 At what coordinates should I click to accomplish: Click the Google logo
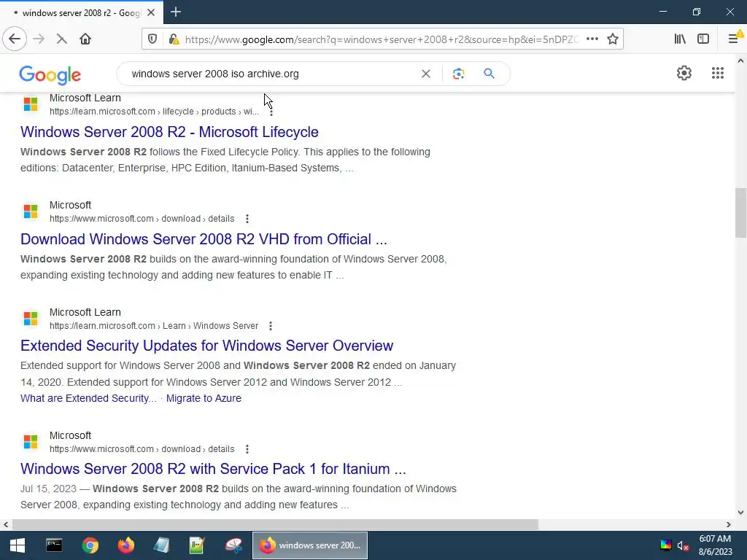point(50,75)
